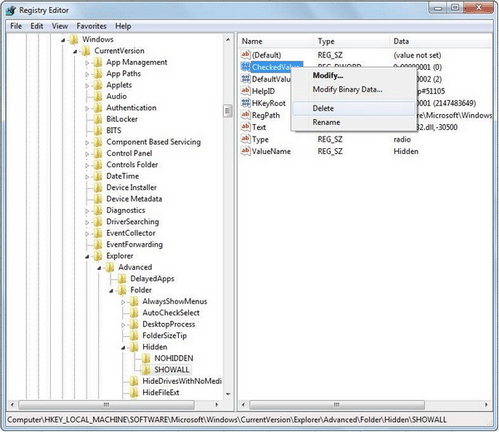Click the tree pane vertical scrollbar thumb
The height and width of the screenshot is (432, 499).
[x=228, y=111]
